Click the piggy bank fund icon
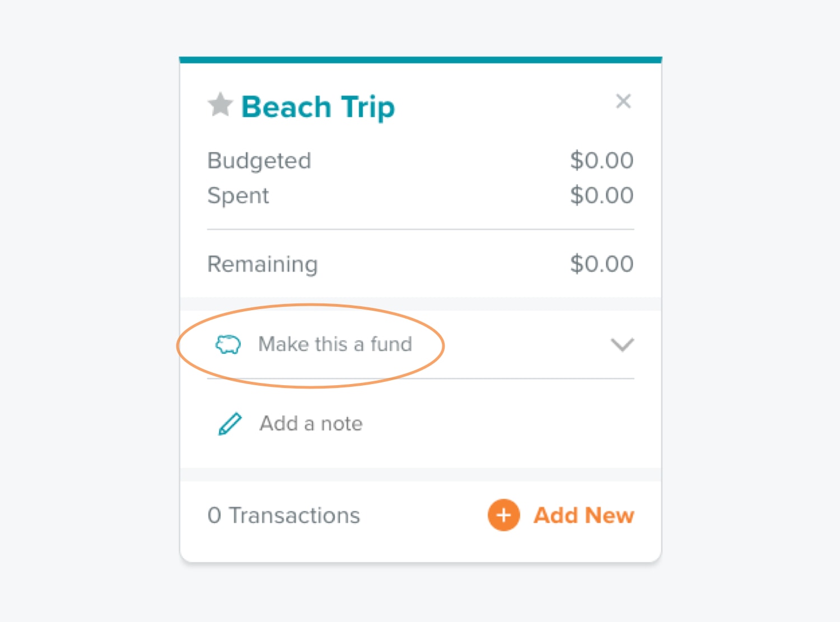This screenshot has width=840, height=622. point(228,344)
